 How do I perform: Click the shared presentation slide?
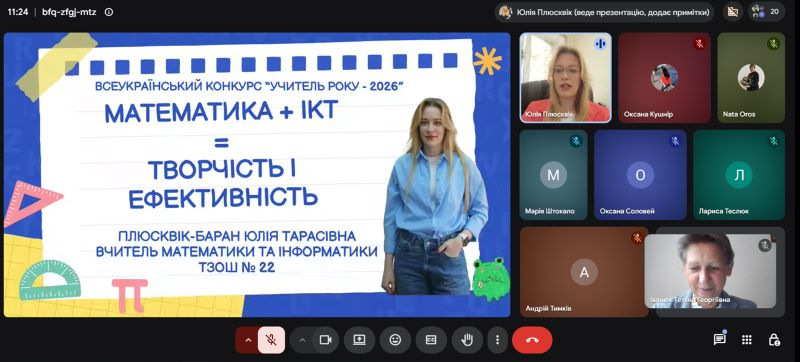[257, 175]
